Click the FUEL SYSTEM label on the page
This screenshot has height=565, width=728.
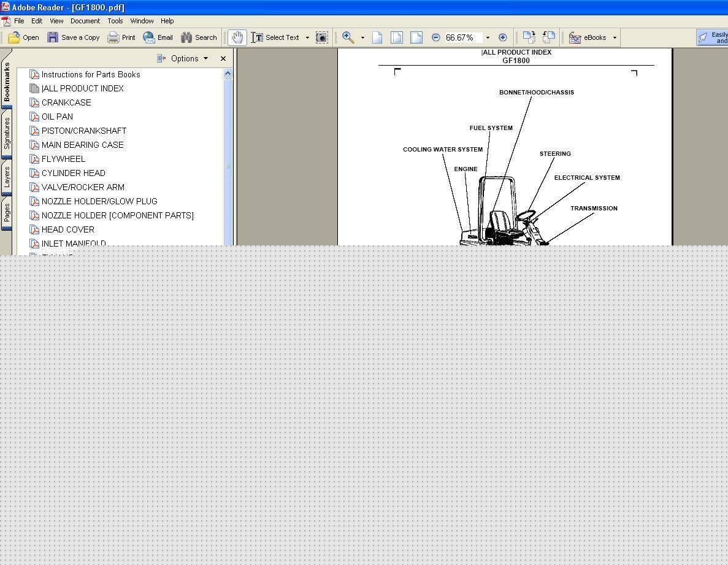pyautogui.click(x=491, y=128)
